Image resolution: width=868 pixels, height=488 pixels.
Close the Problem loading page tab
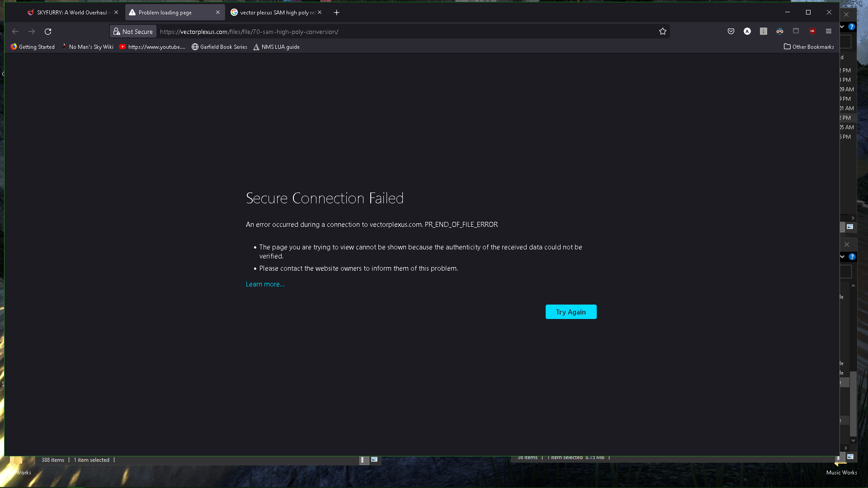[218, 13]
